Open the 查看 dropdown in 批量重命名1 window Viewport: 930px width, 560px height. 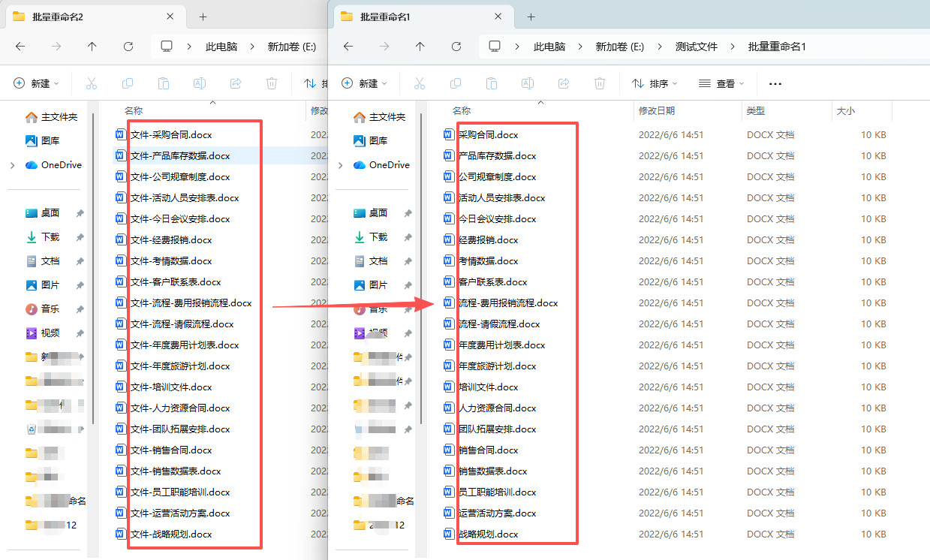721,83
